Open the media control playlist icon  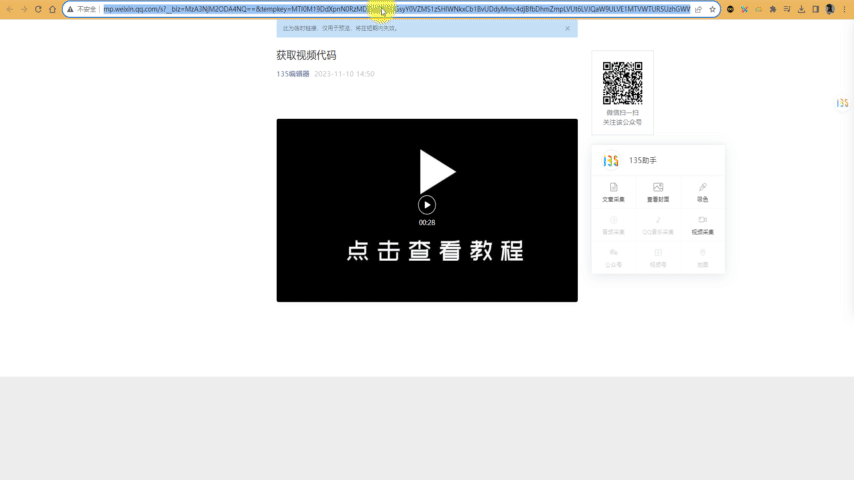[x=787, y=9]
